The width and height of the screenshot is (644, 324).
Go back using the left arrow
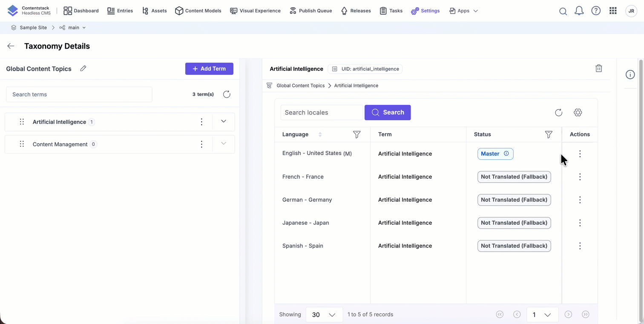click(x=11, y=46)
